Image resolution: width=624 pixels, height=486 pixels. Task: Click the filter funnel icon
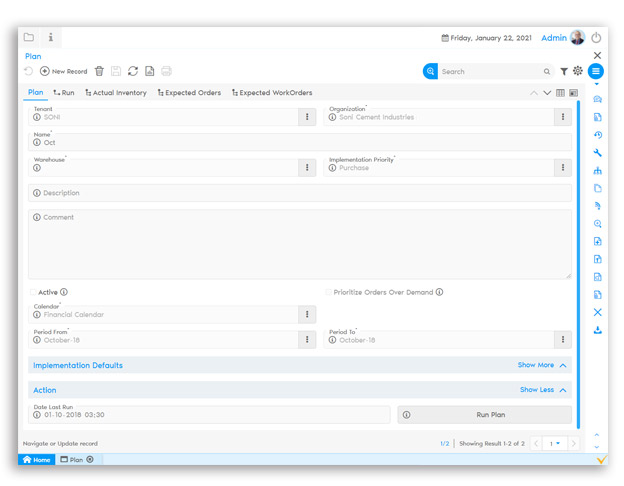pos(564,72)
